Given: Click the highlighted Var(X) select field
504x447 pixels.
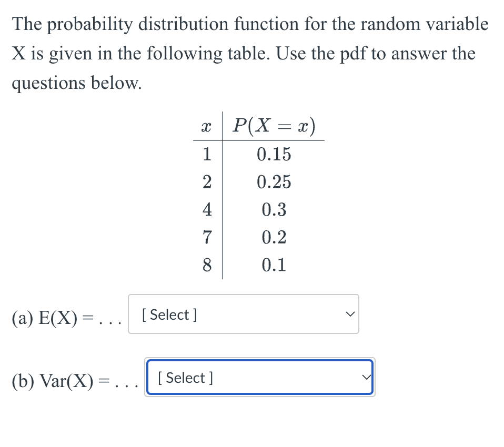Looking at the screenshot, I should [258, 378].
